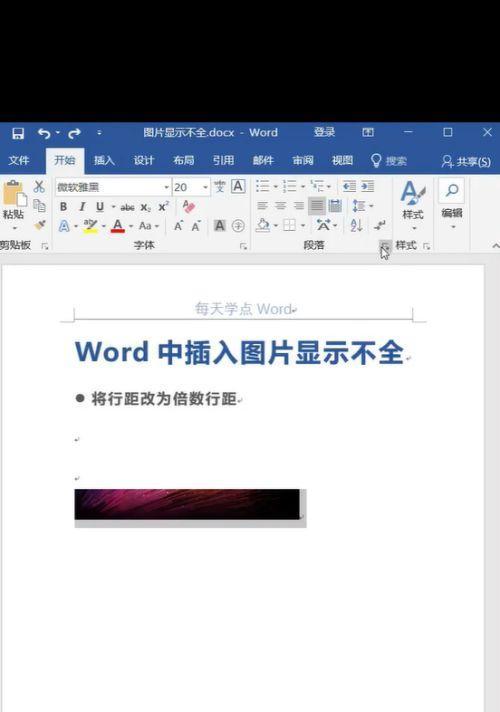This screenshot has height=712, width=500.
Task: Open the 样式 Styles gallery button
Action: [x=413, y=204]
